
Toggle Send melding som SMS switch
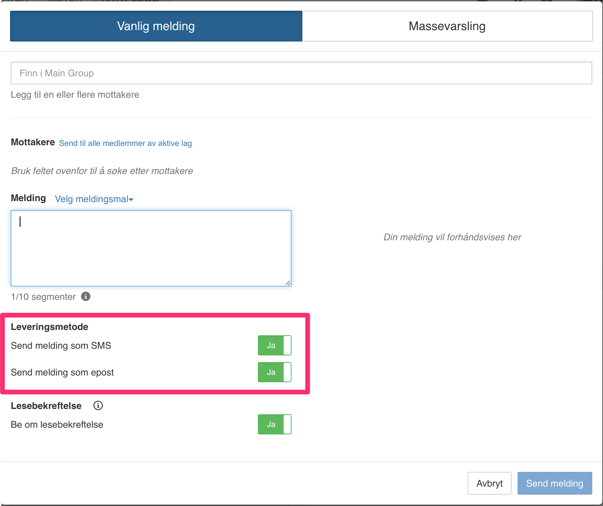click(274, 346)
